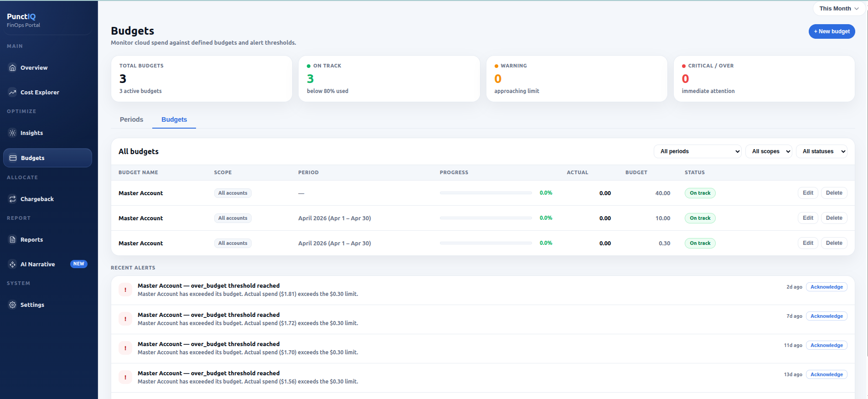This screenshot has width=868, height=399.
Task: Click the ACTUAL column header
Action: click(x=577, y=172)
